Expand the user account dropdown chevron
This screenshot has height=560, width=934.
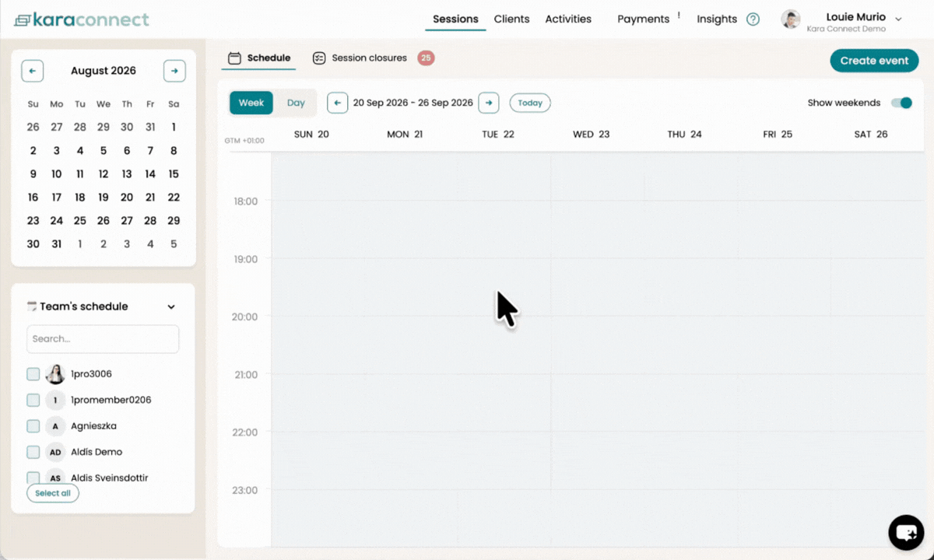[x=899, y=19]
